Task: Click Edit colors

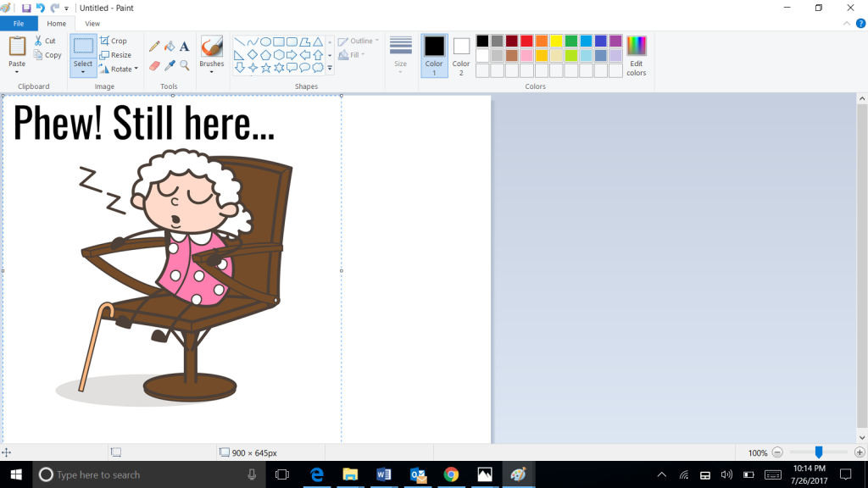Action: (635, 53)
